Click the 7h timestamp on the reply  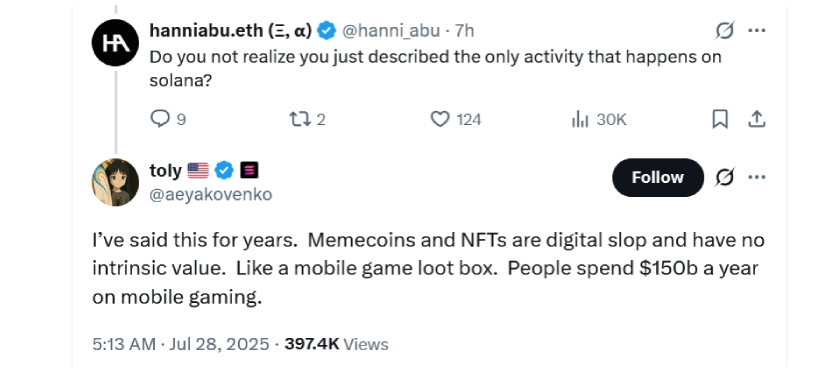pos(464,31)
